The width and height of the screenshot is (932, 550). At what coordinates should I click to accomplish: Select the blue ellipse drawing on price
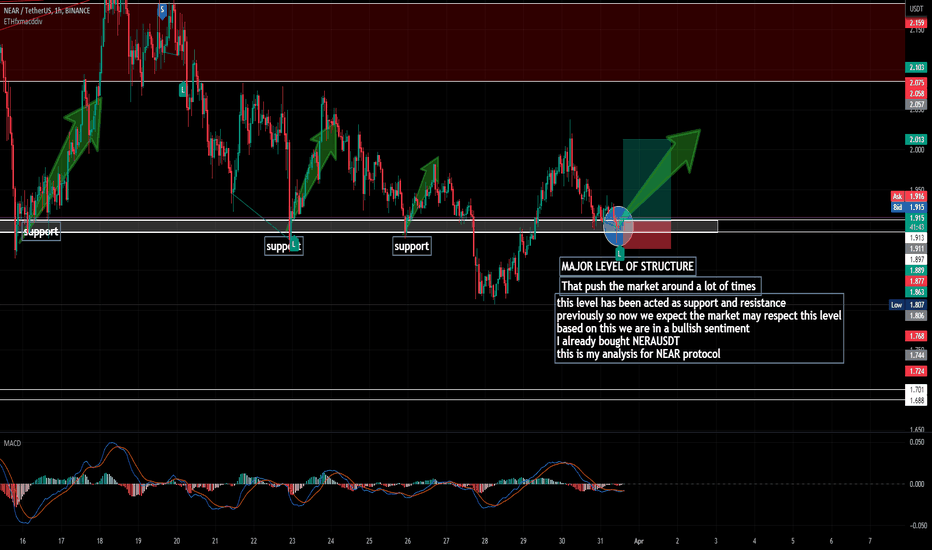618,226
